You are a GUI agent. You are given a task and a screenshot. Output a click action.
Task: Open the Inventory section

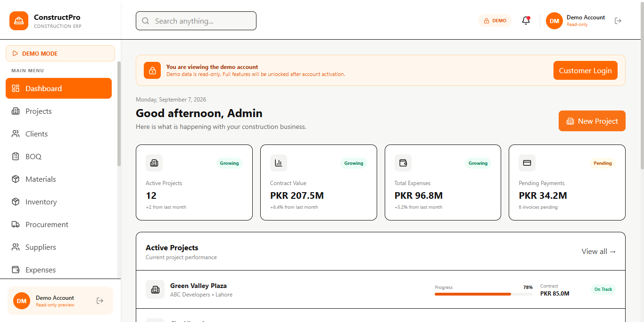[58, 202]
